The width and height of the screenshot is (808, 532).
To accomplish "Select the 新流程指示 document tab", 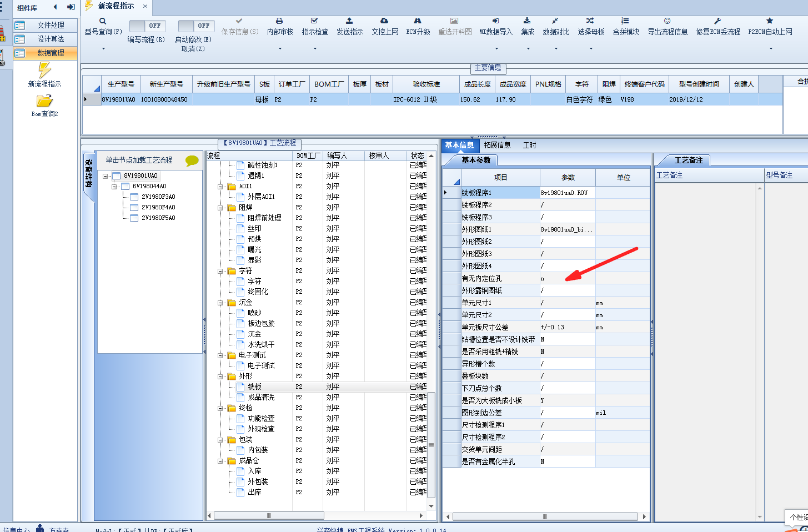I will (116, 6).
